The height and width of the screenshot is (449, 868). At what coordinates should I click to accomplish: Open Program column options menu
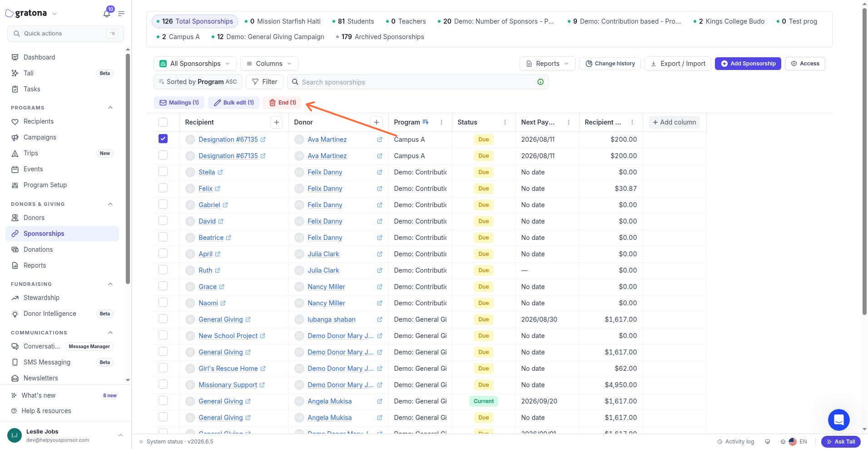click(441, 122)
